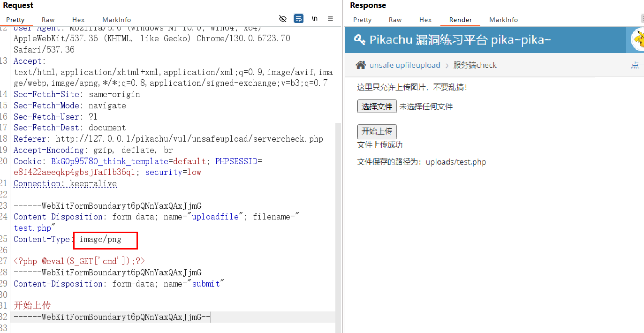644x333 pixels.
Task: Click the Pikachu 漏洞练习平台 title
Action: pyautogui.click(x=460, y=39)
